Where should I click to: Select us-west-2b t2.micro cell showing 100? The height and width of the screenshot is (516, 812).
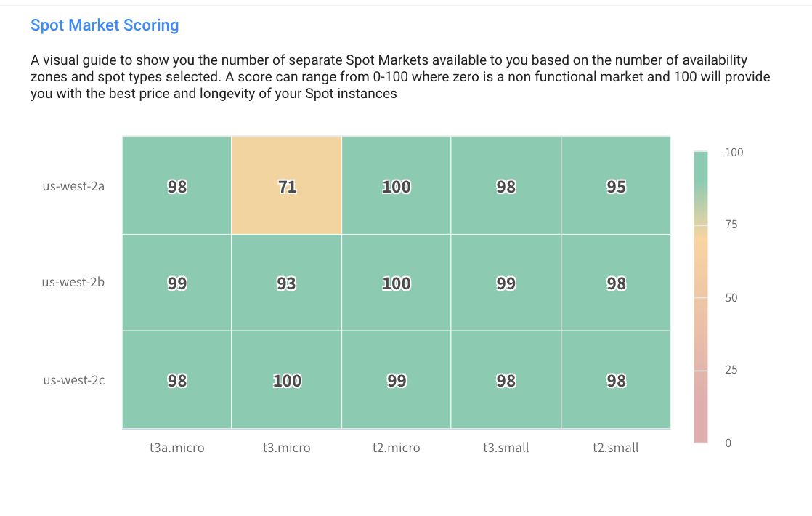tap(397, 283)
